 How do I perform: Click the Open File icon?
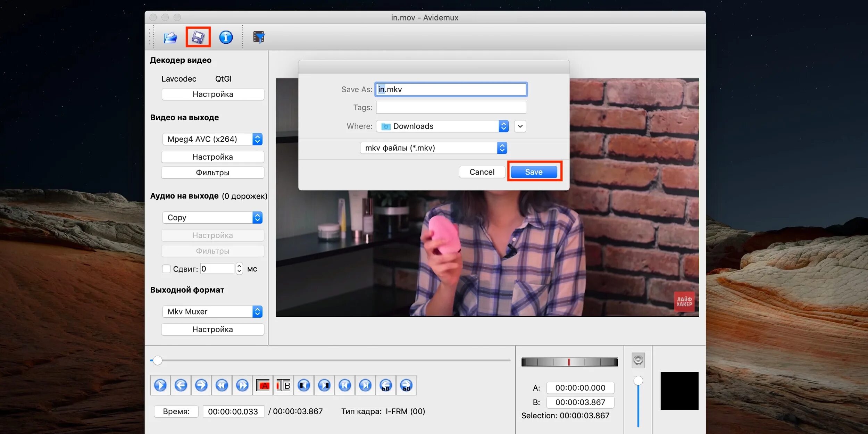pyautogui.click(x=170, y=36)
